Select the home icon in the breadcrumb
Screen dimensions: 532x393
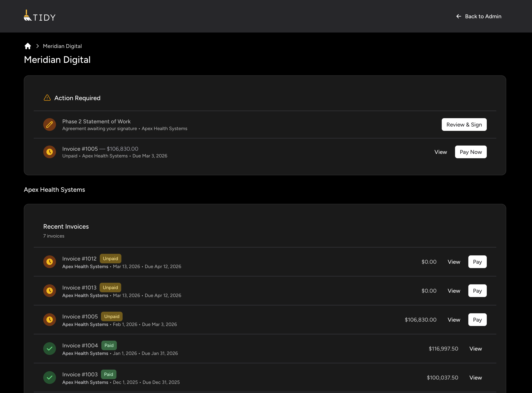point(28,46)
